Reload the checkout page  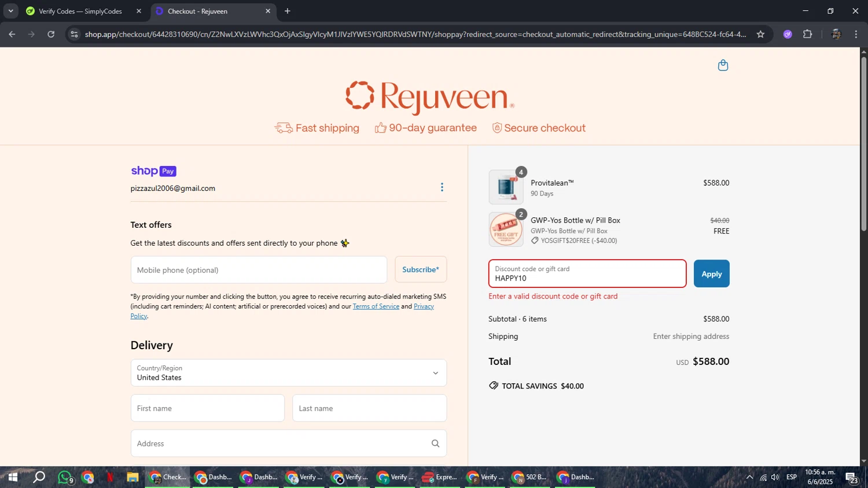[x=51, y=34]
